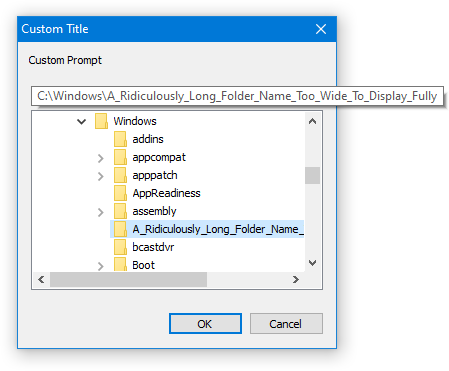
Task: Click the Cancel button
Action: point(286,323)
